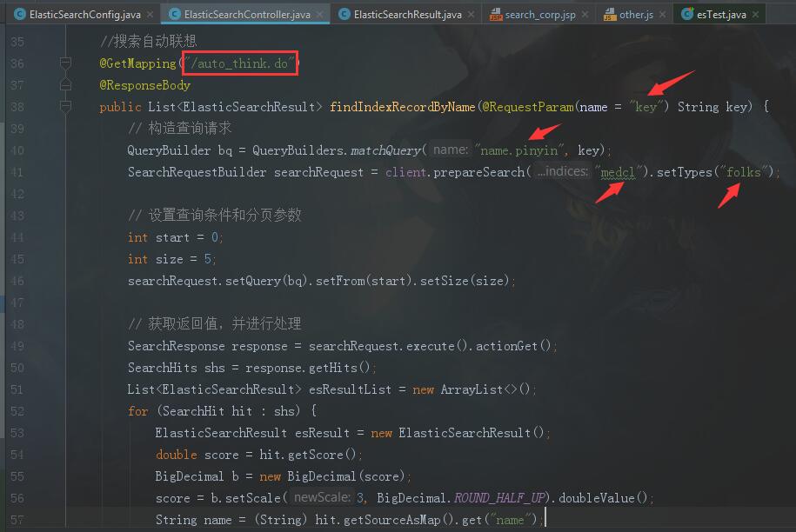Switch to the esTest.java tab
This screenshot has height=532, width=796.
(721, 15)
